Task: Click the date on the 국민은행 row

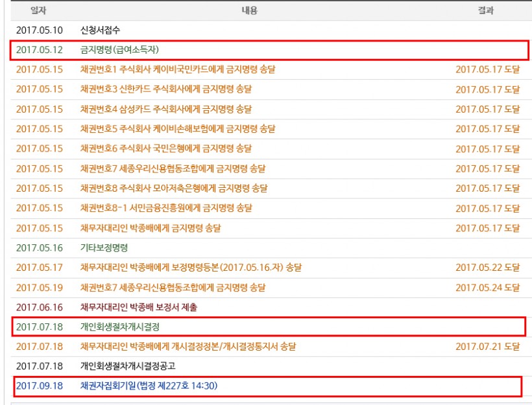Action: (x=40, y=148)
